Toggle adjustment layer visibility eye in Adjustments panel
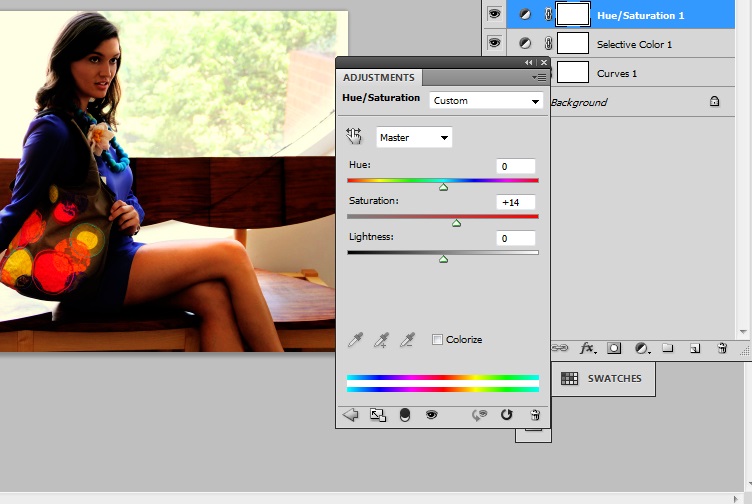 click(x=431, y=415)
